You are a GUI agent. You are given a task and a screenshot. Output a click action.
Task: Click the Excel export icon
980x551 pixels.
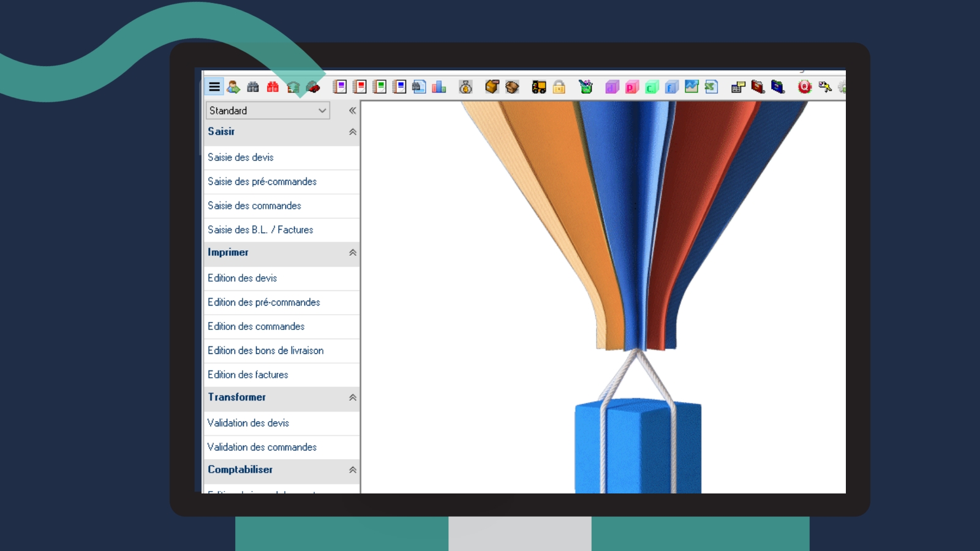point(711,87)
